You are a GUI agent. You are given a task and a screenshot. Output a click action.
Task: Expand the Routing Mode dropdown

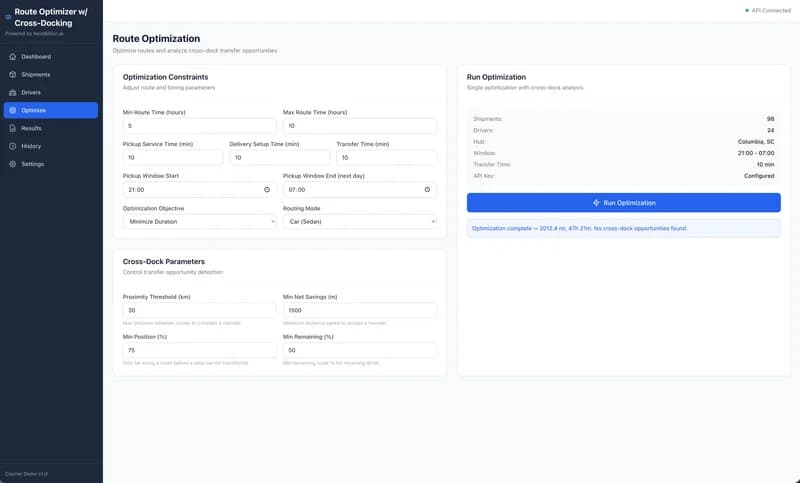click(359, 221)
